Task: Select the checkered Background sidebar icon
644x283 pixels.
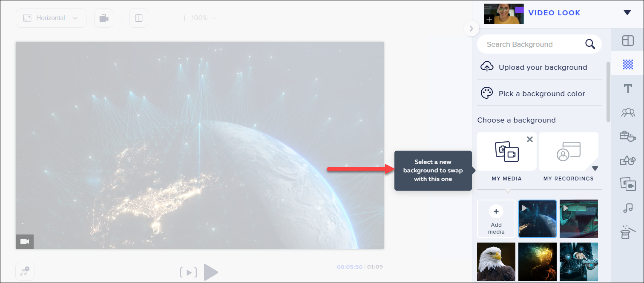Action: coord(627,64)
